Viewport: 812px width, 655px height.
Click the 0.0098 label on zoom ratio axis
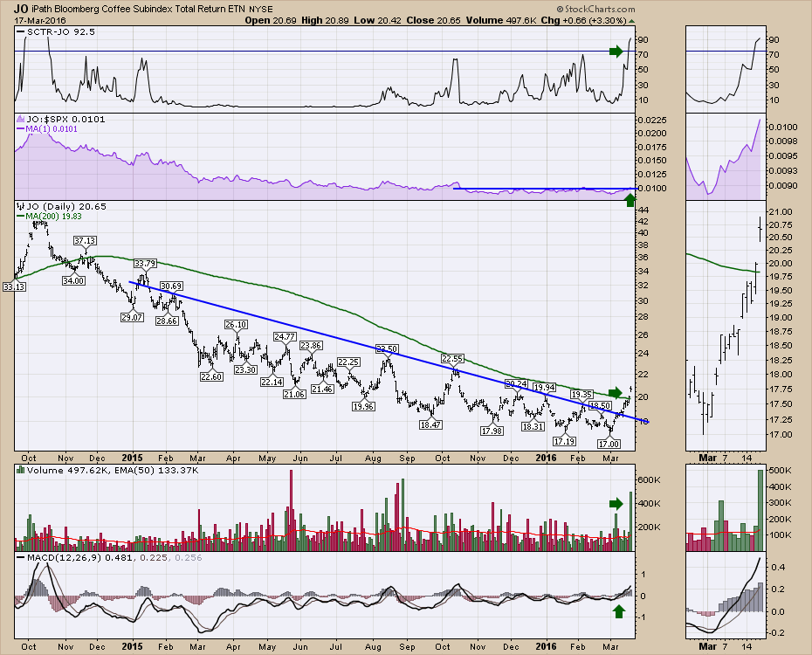782,141
